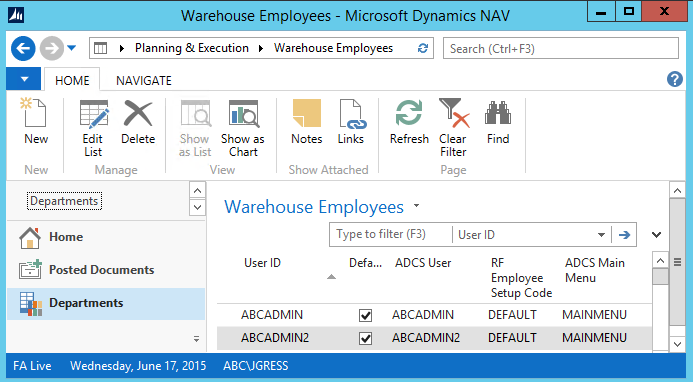
Task: Go back with the blue arrow
Action: point(23,48)
